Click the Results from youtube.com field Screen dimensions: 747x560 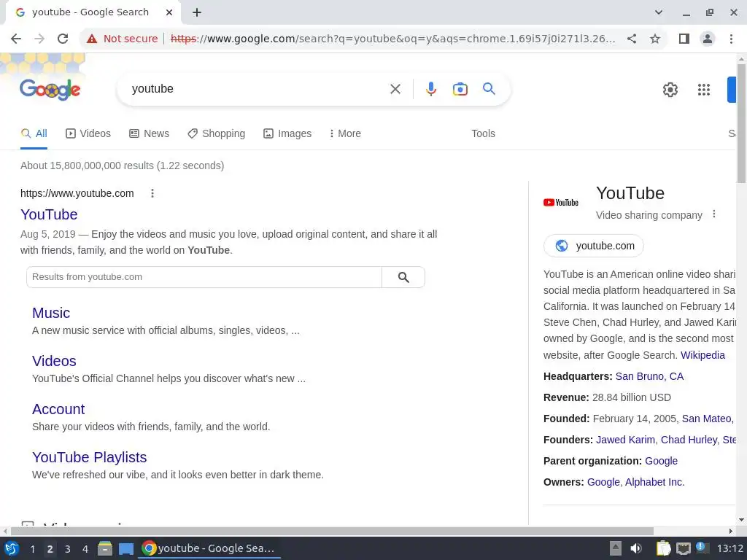click(x=204, y=277)
